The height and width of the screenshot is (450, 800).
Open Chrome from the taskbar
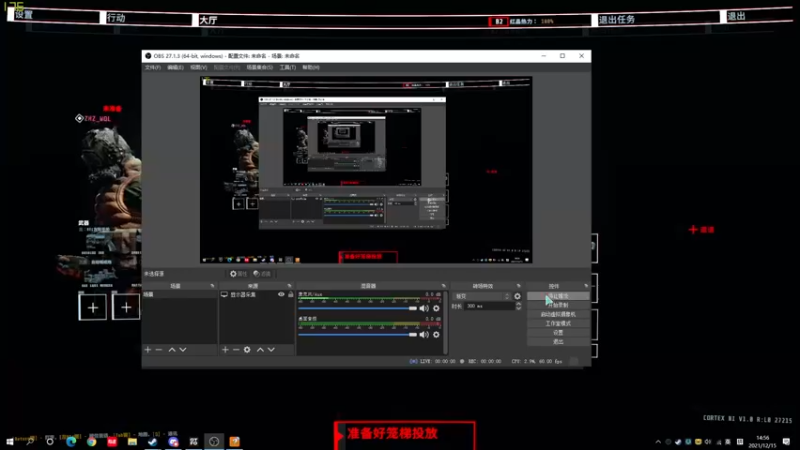coord(91,441)
